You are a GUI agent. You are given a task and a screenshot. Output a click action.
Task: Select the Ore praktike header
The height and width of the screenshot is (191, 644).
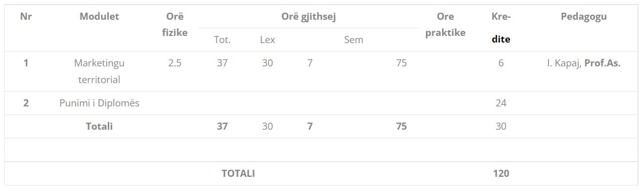(445, 24)
